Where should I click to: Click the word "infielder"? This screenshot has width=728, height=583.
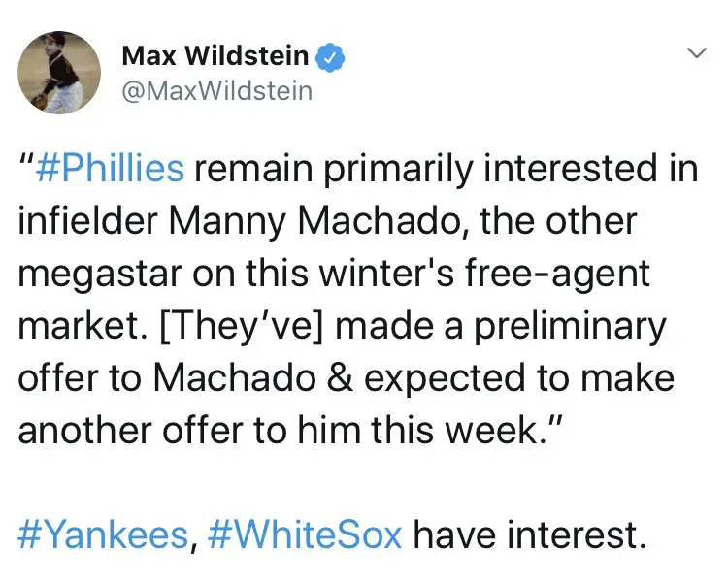[x=85, y=221]
